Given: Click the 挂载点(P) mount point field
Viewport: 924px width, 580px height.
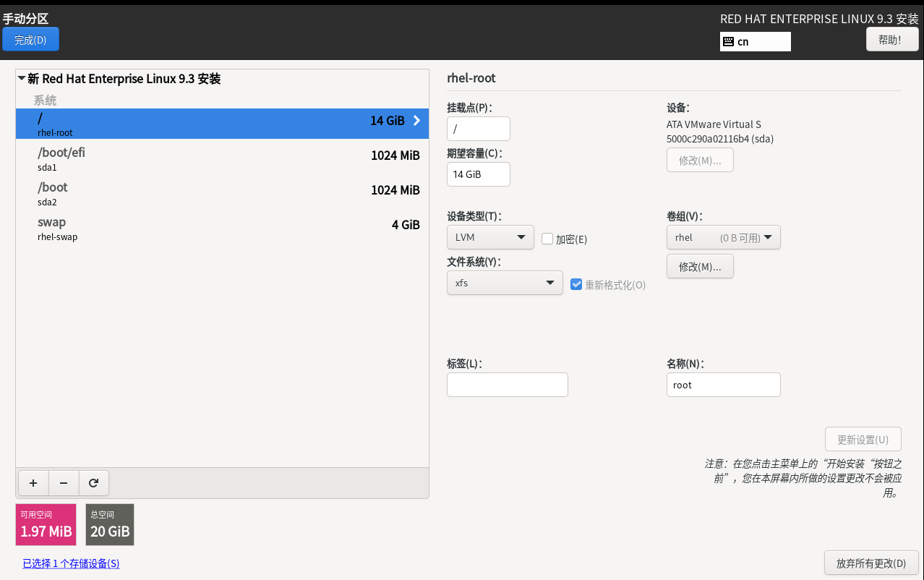Looking at the screenshot, I should click(x=479, y=129).
